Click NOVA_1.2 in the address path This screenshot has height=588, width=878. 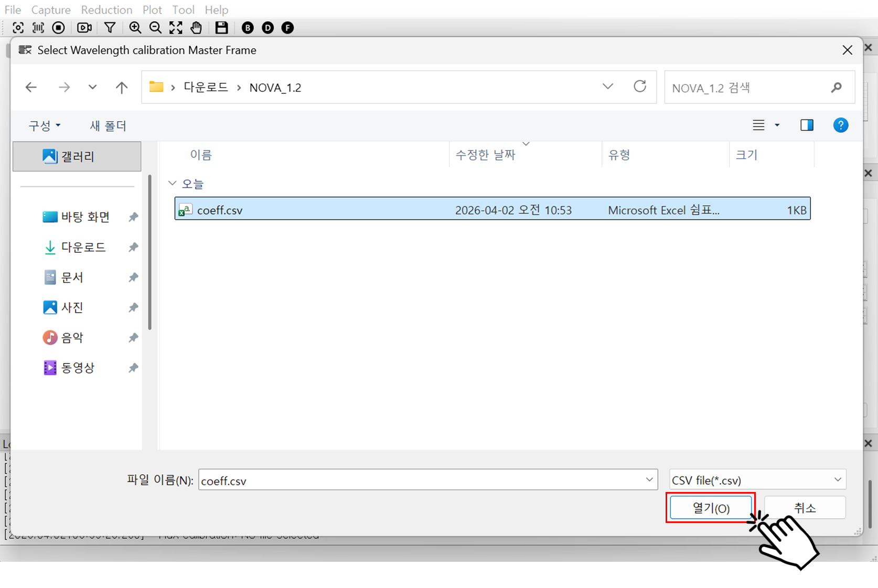point(275,88)
